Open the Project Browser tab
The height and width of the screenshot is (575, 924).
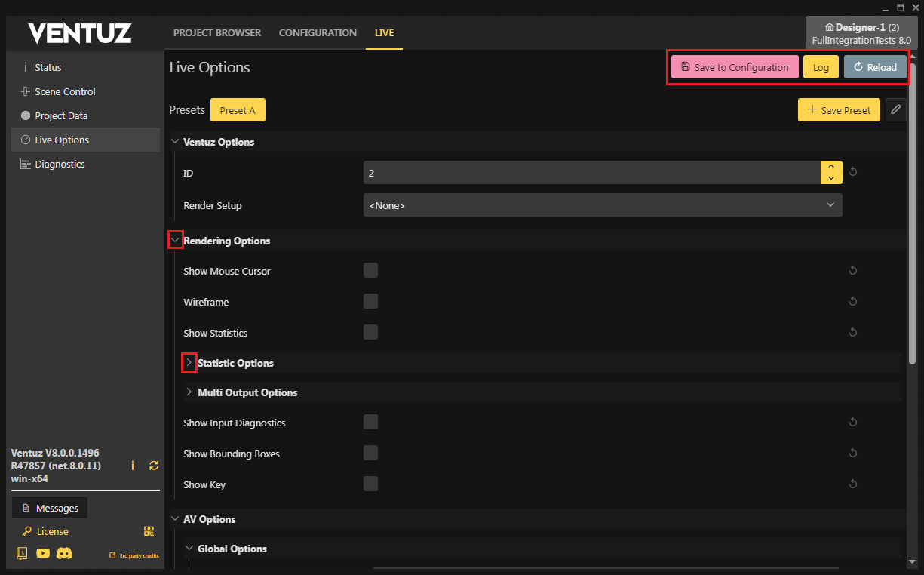217,33
